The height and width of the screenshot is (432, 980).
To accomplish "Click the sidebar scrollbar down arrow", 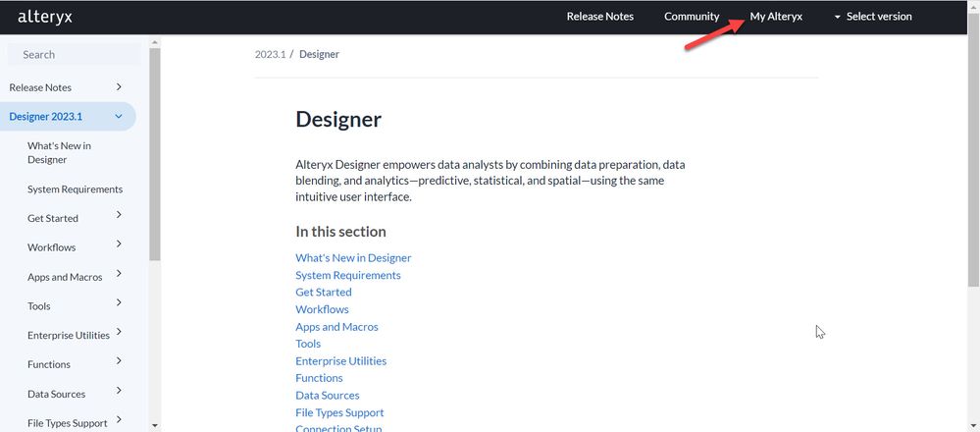I will click(155, 426).
